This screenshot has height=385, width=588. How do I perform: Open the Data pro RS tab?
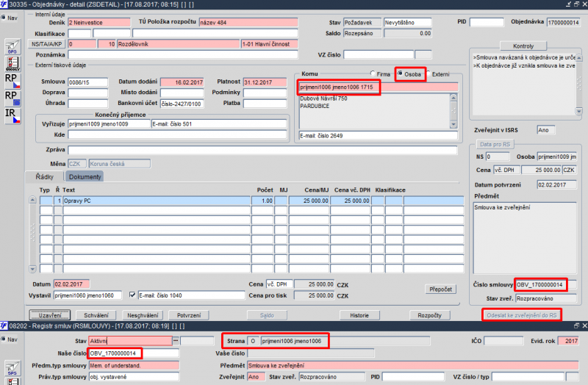click(x=495, y=144)
